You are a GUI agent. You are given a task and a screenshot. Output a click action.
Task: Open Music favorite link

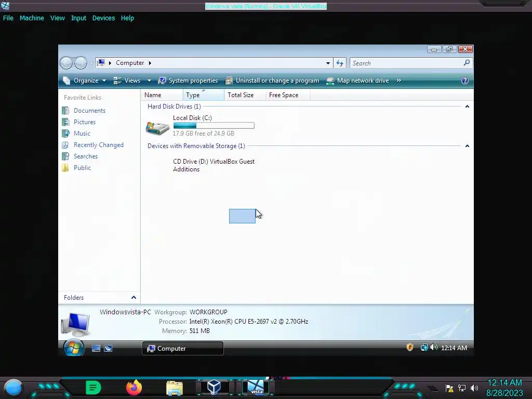82,134
